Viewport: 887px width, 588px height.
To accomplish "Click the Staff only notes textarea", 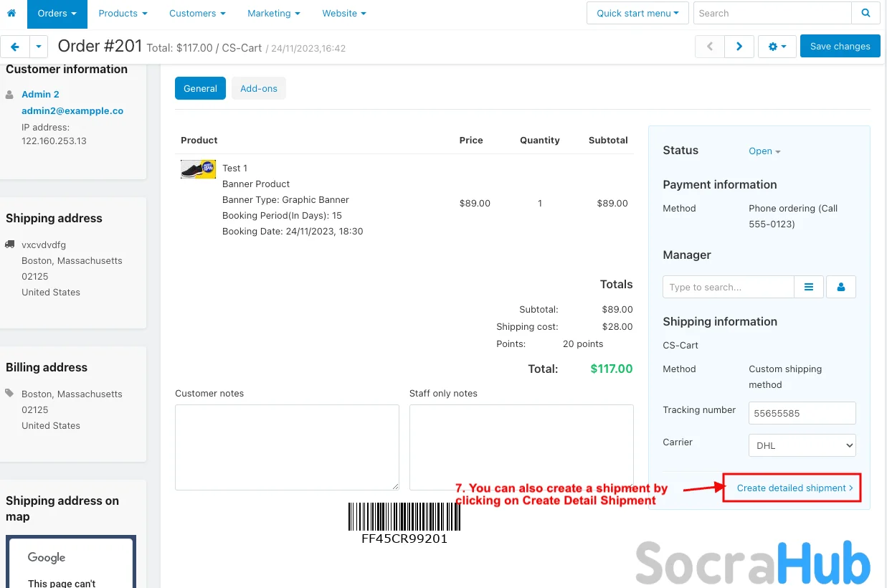I will (x=521, y=447).
